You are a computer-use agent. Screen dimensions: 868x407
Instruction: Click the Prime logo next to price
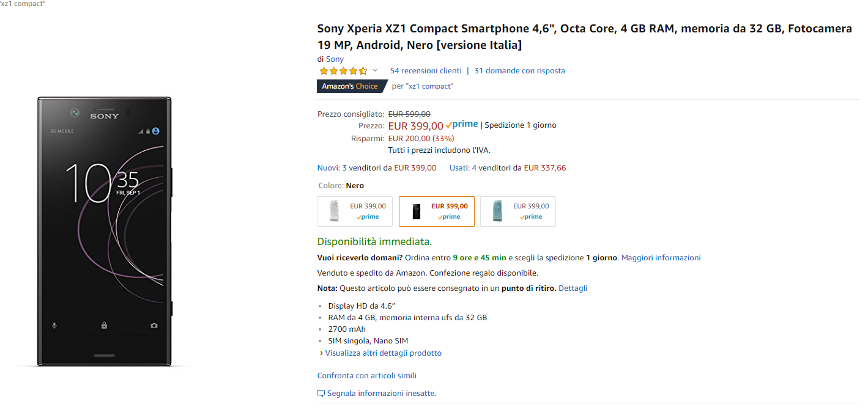(462, 125)
